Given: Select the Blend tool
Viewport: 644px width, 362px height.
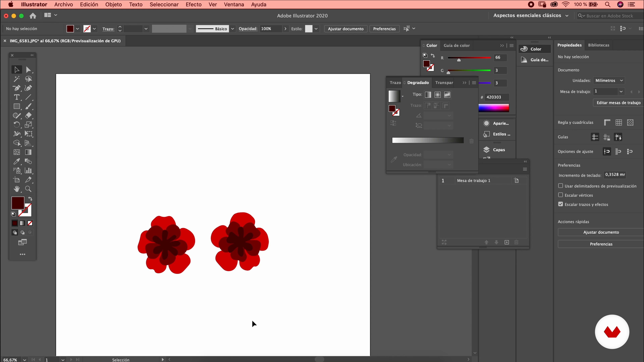Looking at the screenshot, I should pos(28,161).
